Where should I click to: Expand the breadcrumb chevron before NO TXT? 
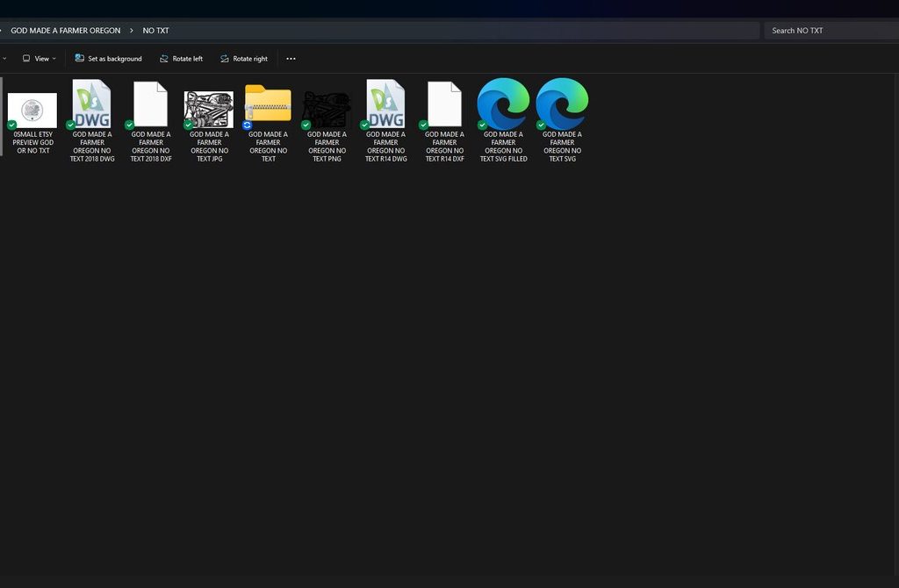pyautogui.click(x=132, y=31)
